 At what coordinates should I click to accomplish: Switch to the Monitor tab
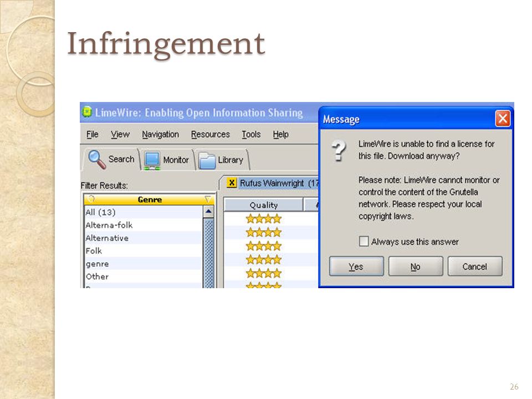167,160
